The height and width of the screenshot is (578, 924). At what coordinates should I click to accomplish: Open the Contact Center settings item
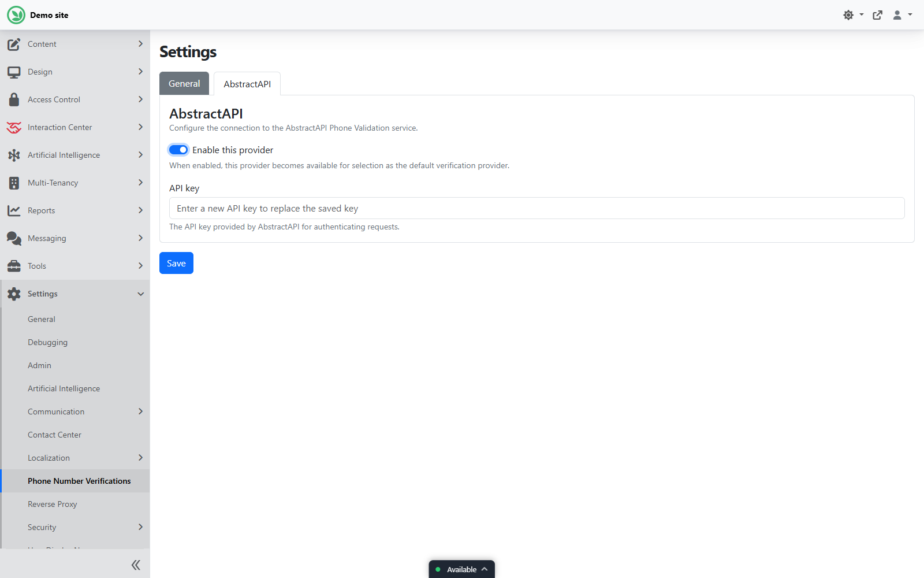(x=54, y=435)
